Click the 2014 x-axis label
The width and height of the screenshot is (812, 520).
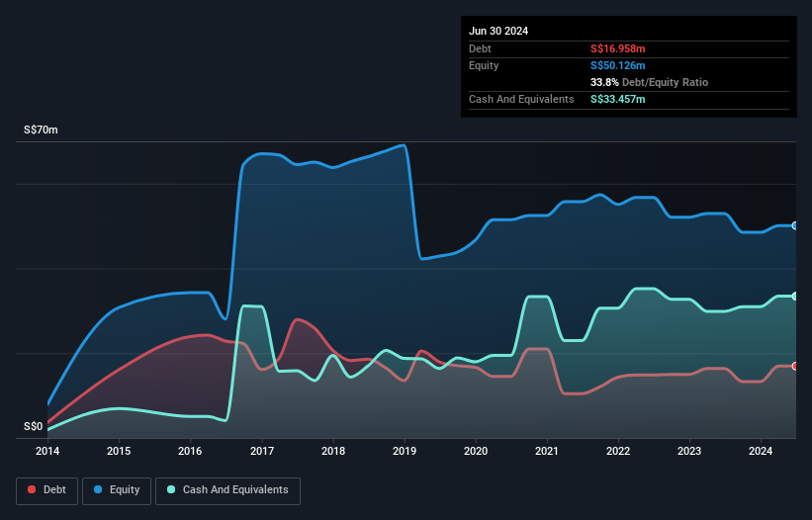click(x=47, y=451)
